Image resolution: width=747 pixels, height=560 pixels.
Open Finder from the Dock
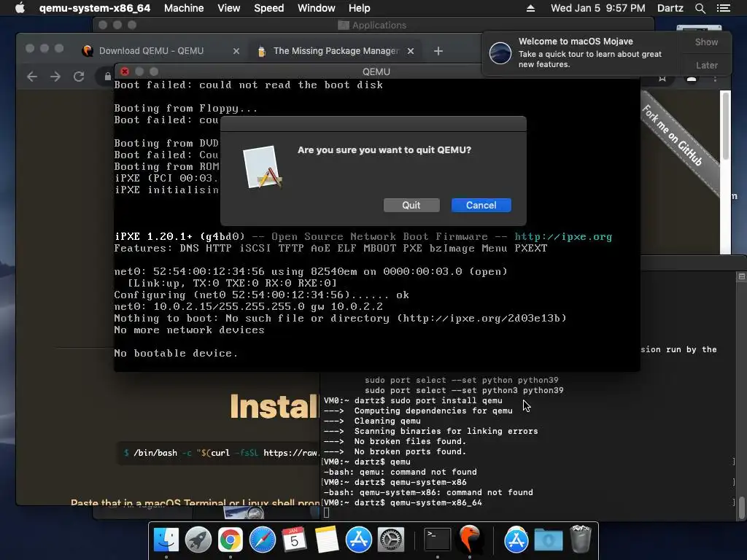click(x=166, y=540)
